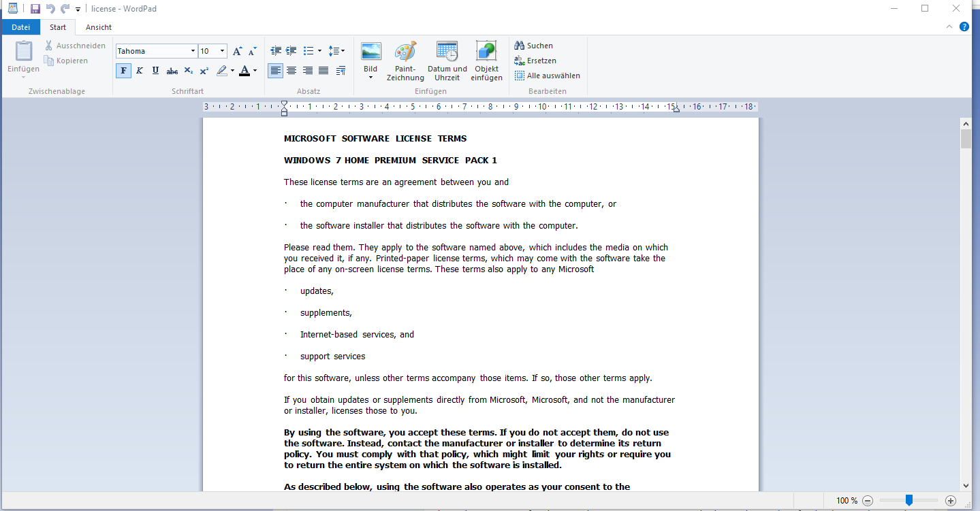The image size is (980, 511).
Task: Open bullet list style dropdown arrow
Action: click(x=319, y=51)
